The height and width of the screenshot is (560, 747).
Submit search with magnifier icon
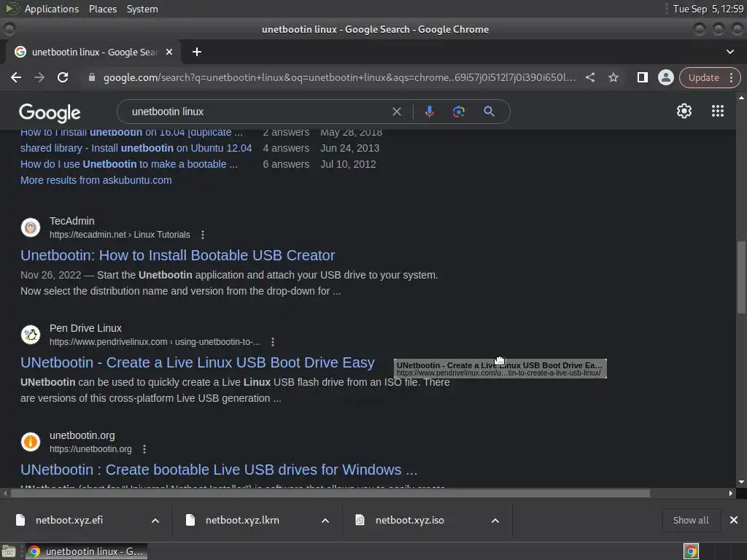(x=489, y=112)
